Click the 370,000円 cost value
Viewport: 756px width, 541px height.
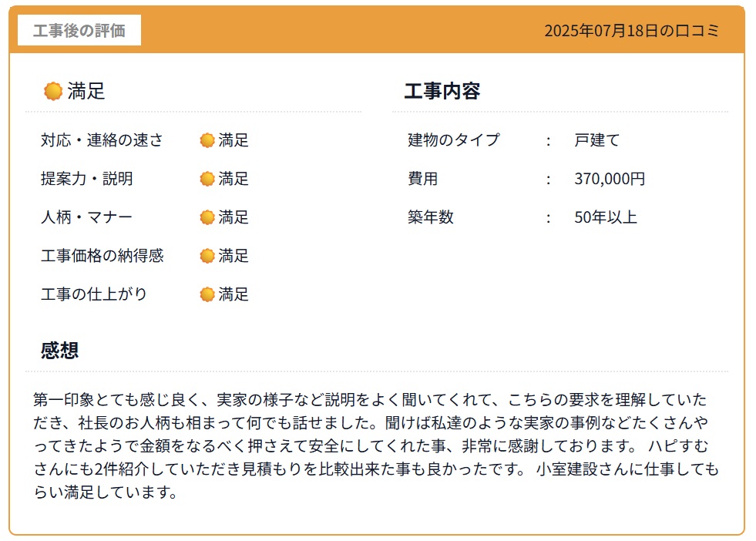(610, 179)
